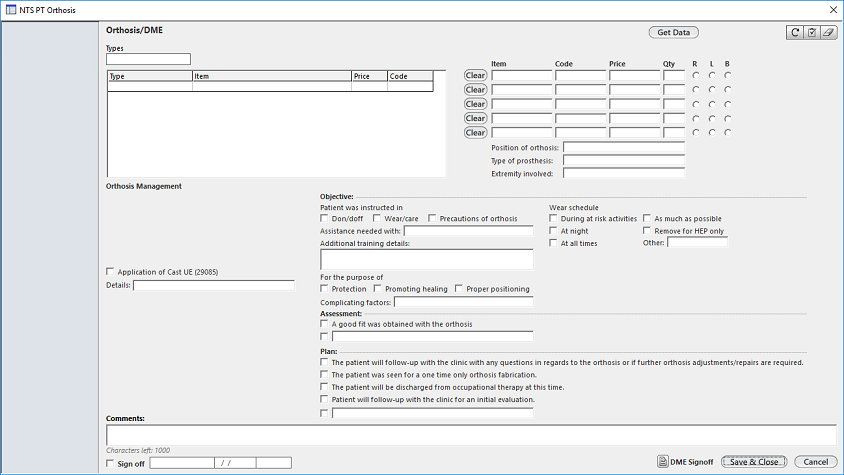Select B radio button in last item row
The width and height of the screenshot is (844, 475).
click(x=727, y=132)
